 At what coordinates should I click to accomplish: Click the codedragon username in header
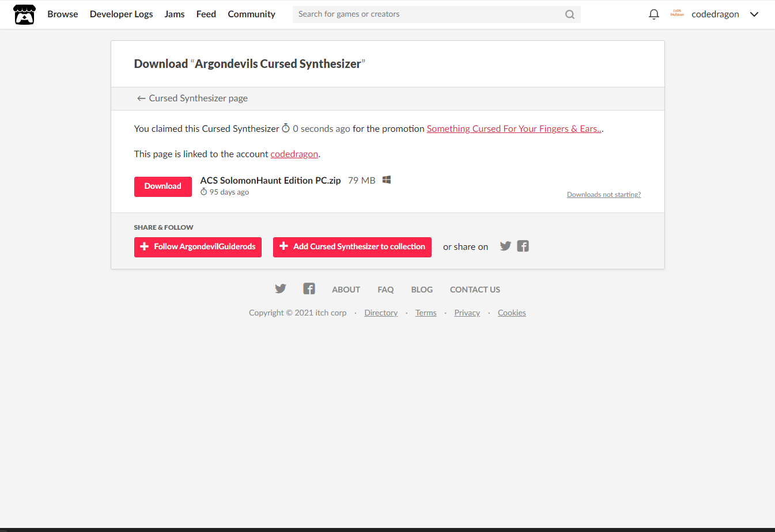715,14
